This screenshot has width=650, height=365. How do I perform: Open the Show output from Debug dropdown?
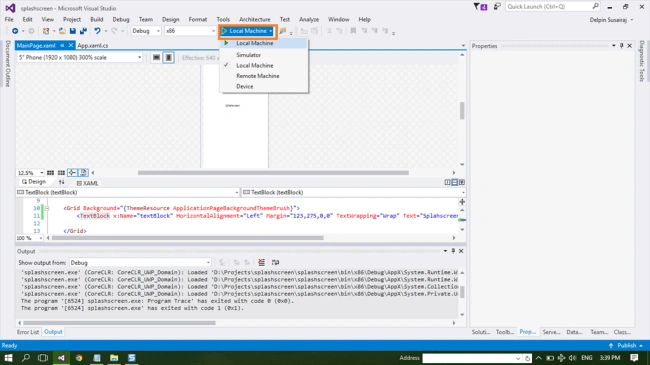140,263
